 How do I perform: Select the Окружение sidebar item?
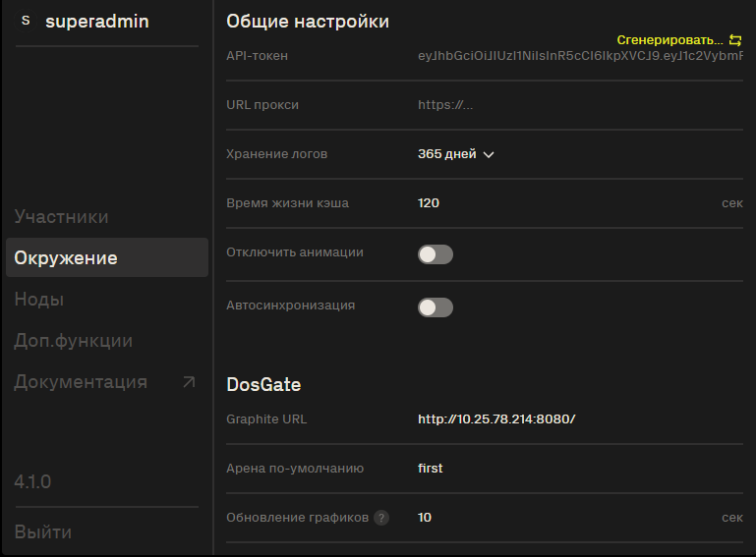tap(107, 257)
